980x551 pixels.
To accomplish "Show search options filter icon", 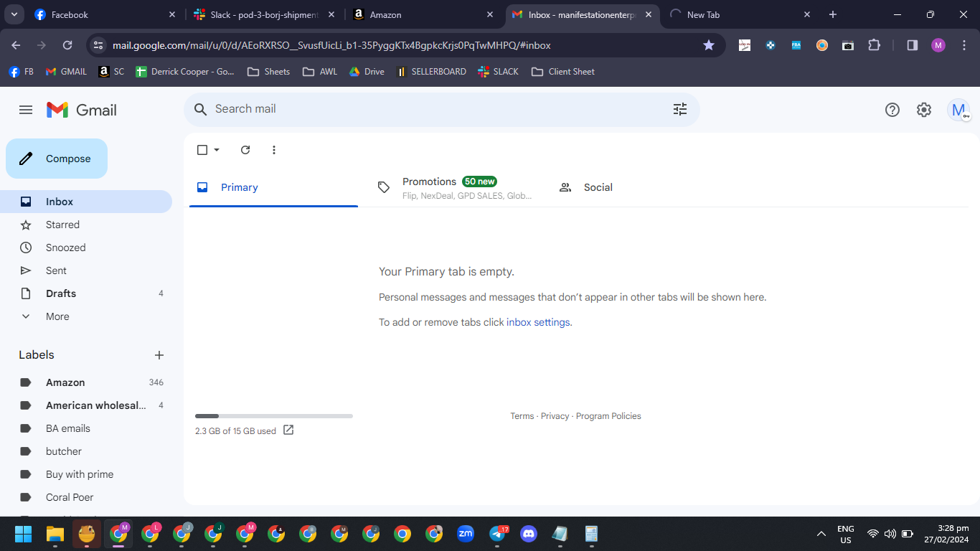I will tap(680, 109).
